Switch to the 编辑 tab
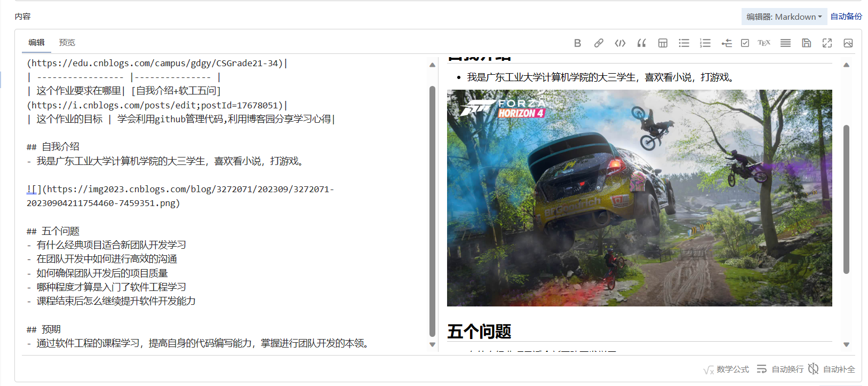Screen dimensions: 868x386 (36, 43)
